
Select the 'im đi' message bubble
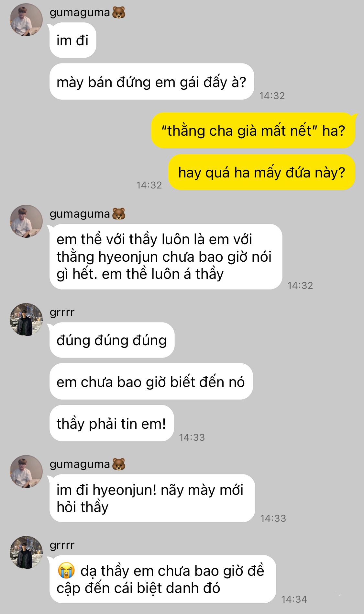73,40
